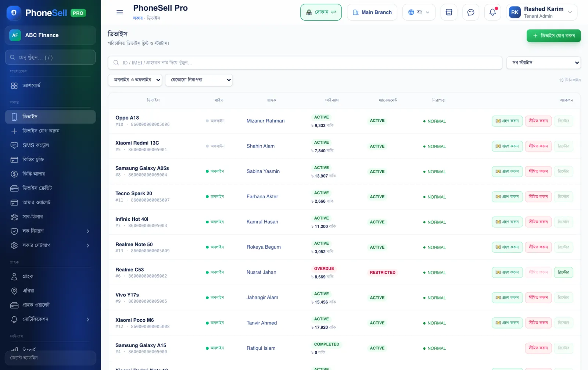Open the installment contract sidebar item
Image resolution: width=588 pixels, height=370 pixels.
pos(50,160)
